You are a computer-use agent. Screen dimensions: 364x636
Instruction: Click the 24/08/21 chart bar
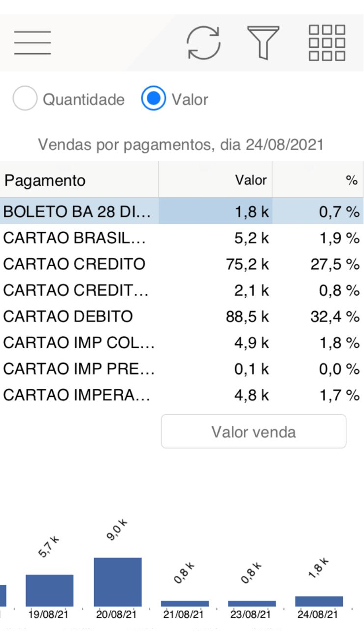(319, 601)
